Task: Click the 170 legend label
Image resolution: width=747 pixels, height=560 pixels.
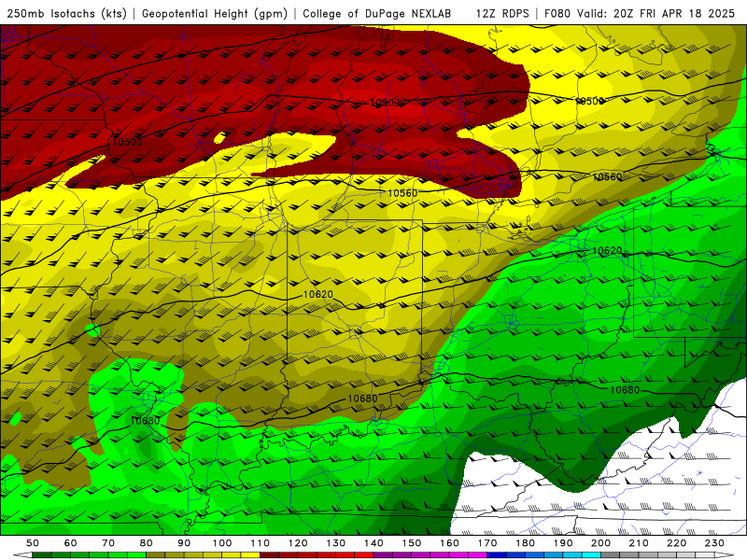Action: click(487, 543)
